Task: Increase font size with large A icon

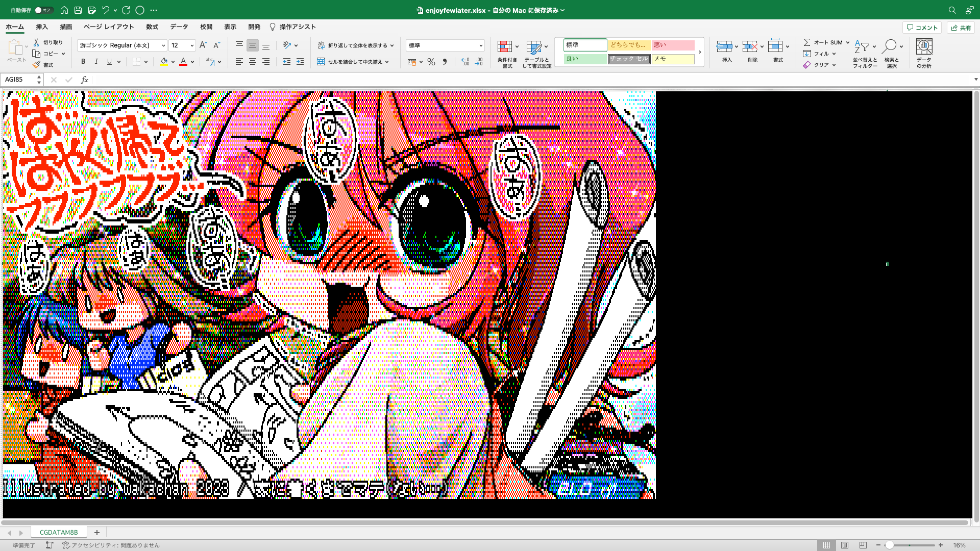Action: point(203,45)
